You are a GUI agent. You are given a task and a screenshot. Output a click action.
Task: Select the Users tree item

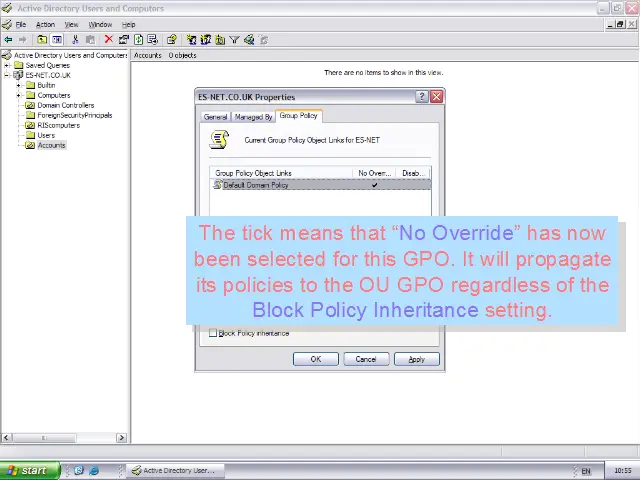46,135
